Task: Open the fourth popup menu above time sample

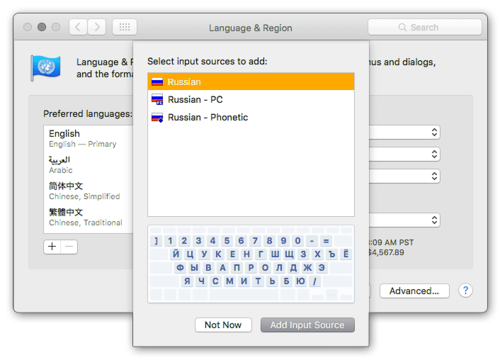Action: click(x=434, y=220)
